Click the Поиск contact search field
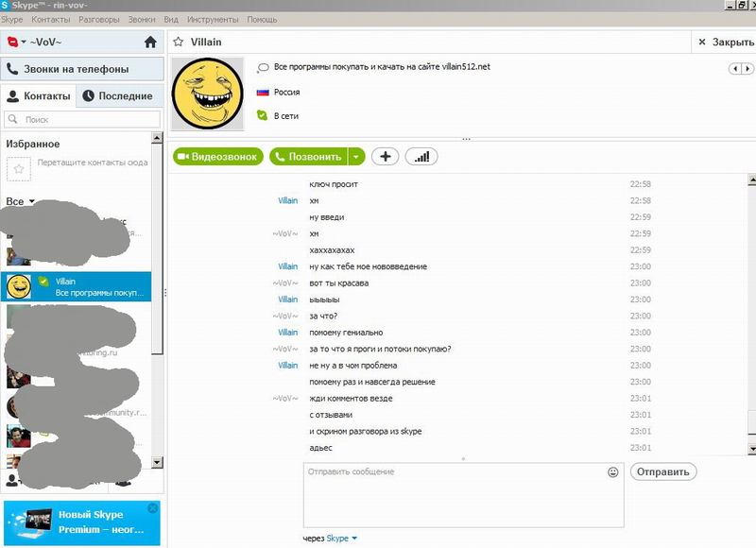 click(x=82, y=119)
